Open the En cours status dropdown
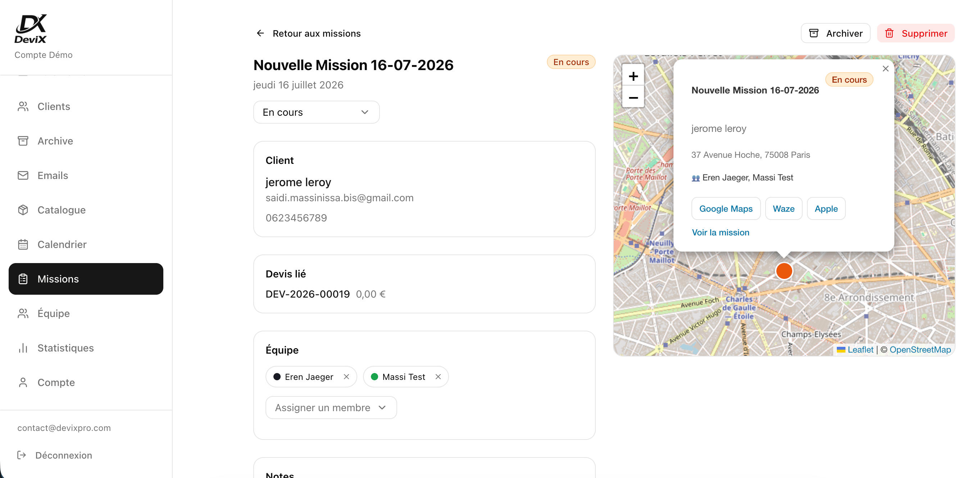 (317, 112)
